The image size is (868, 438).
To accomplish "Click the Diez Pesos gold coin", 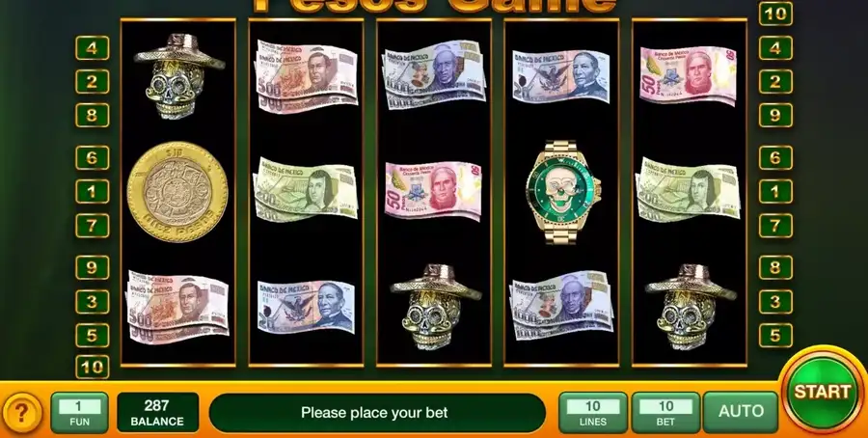I will click(177, 192).
